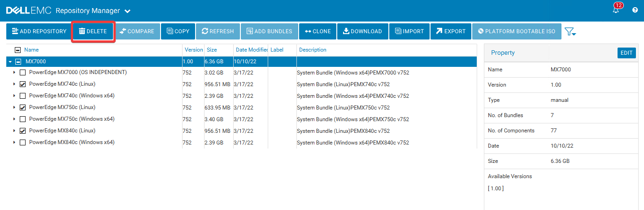Tick the PowerEdge MX750c (Windows x64) checkbox
This screenshot has width=644, height=210.
pyautogui.click(x=22, y=119)
